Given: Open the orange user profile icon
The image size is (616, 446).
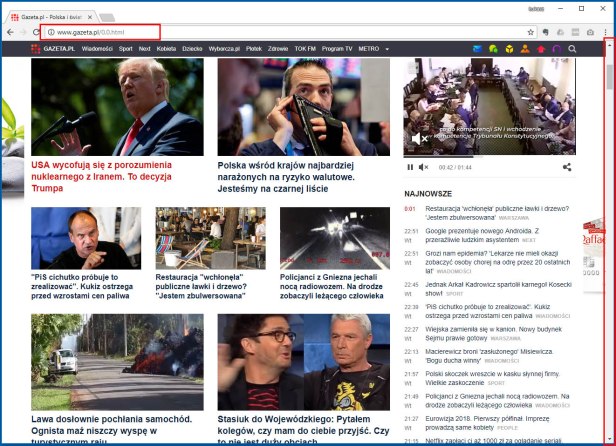Looking at the screenshot, I should click(x=525, y=49).
